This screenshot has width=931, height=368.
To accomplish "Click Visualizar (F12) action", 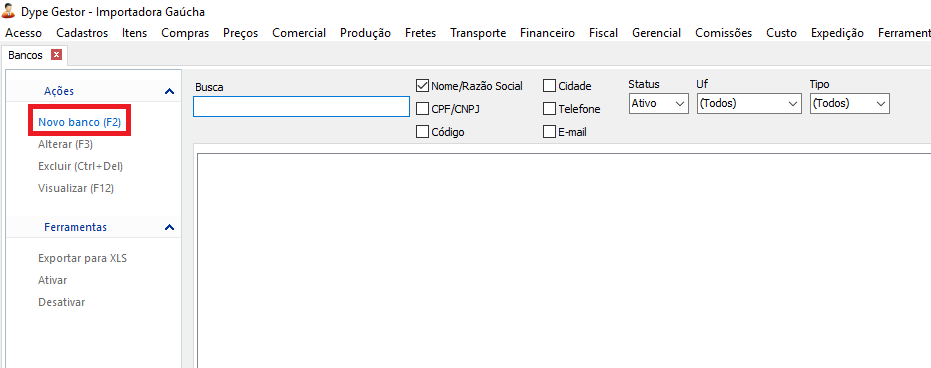I will click(76, 188).
